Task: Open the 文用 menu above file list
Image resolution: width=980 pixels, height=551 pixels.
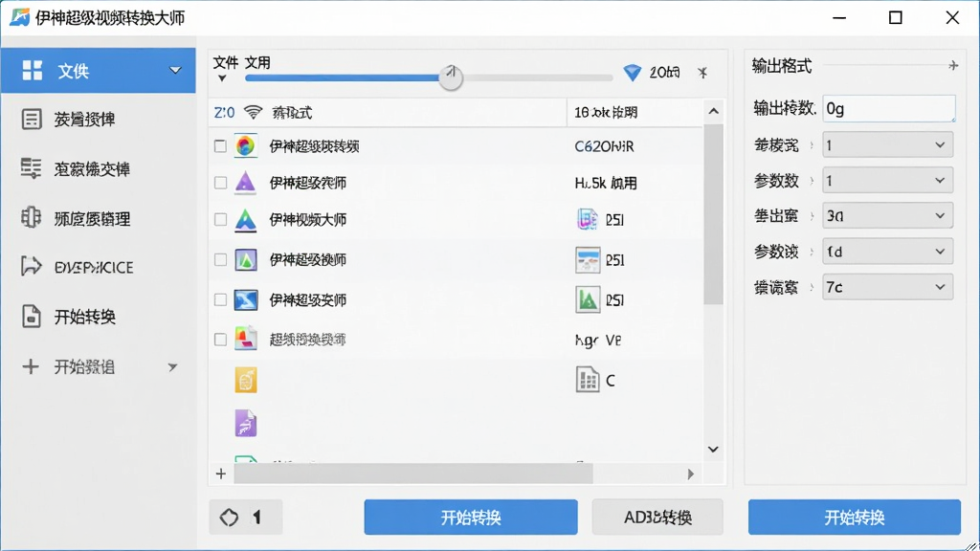Action: (256, 62)
